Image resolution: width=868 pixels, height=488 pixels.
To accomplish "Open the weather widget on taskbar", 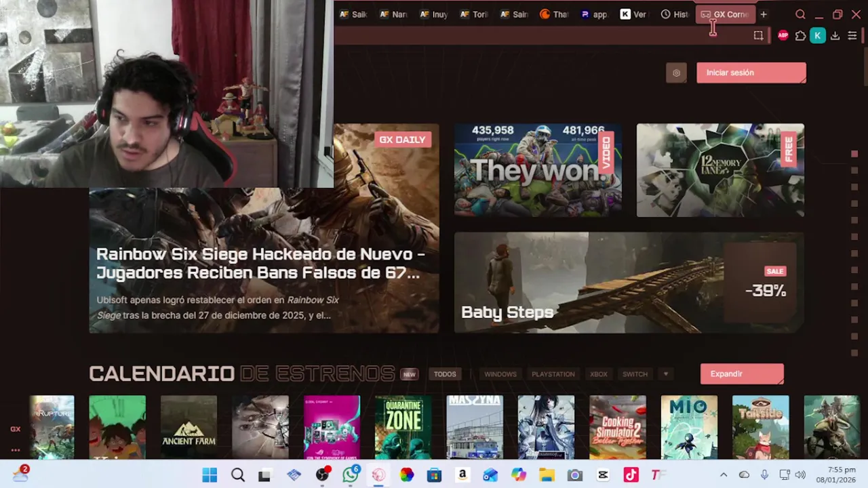I will pos(20,474).
